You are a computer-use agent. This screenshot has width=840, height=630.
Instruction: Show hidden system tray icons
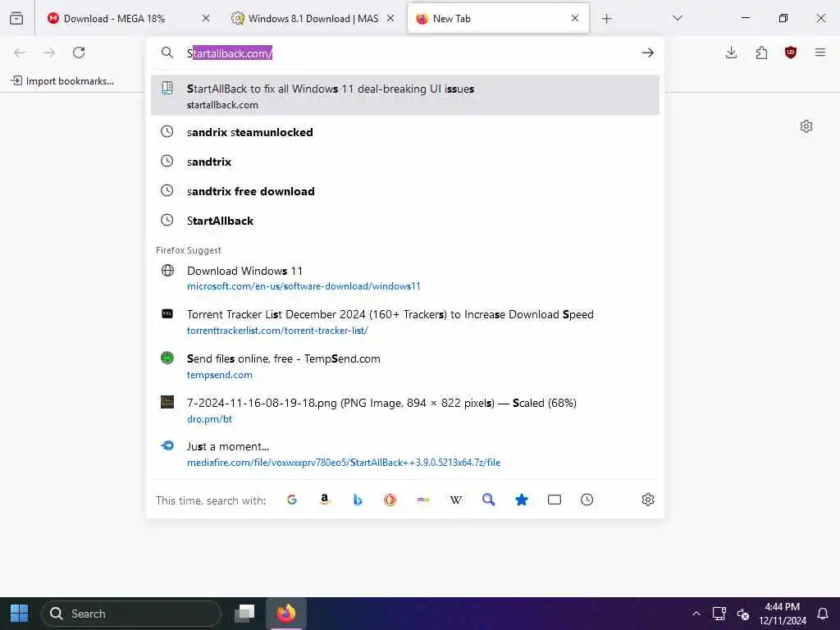[696, 614]
